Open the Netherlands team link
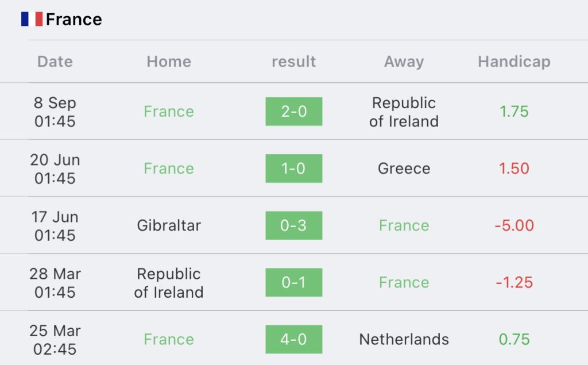 pyautogui.click(x=404, y=340)
